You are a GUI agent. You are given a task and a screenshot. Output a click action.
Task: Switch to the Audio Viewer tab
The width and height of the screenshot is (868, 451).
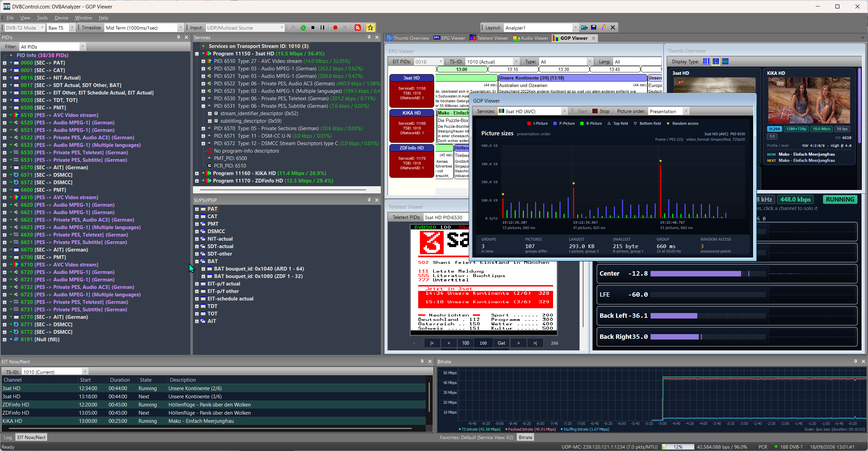tap(531, 38)
